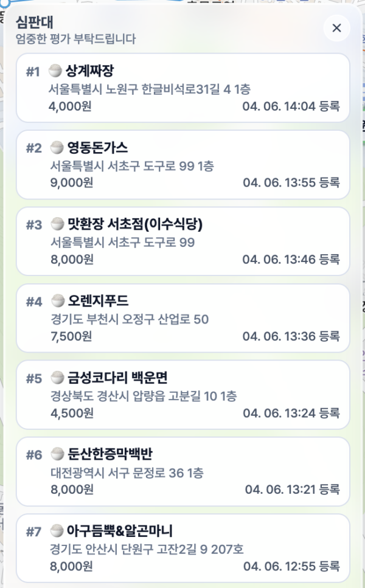Select the #3 rank number
The image size is (365, 588).
coord(33,225)
